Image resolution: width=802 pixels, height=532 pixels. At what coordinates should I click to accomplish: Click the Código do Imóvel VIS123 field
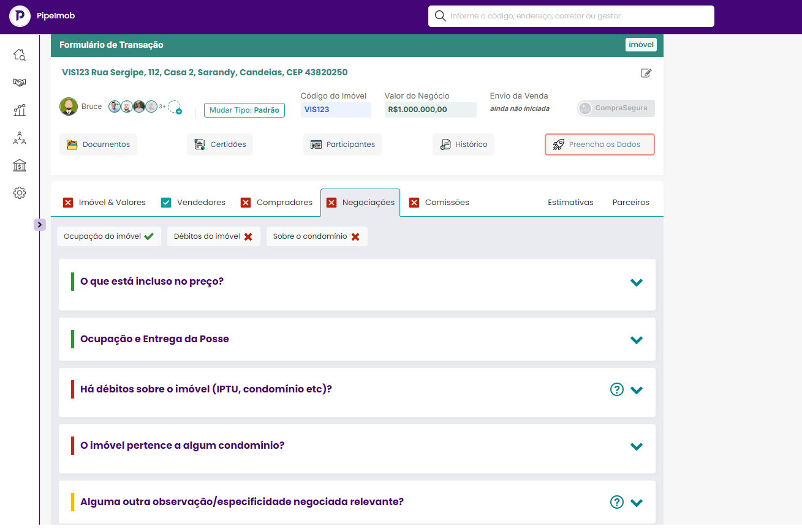point(336,110)
